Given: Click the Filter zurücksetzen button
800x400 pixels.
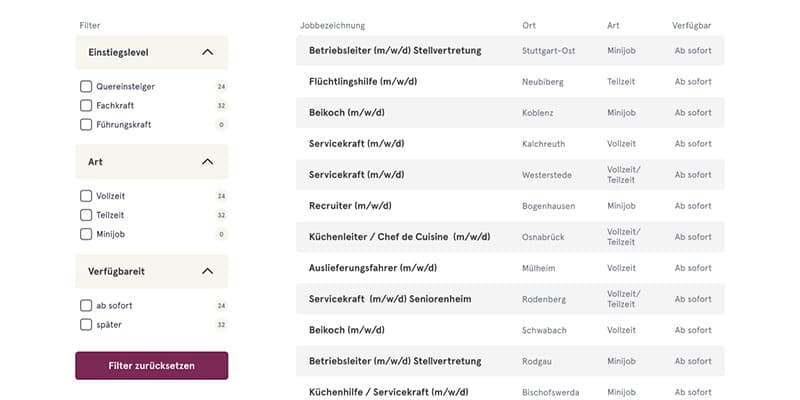Looking at the screenshot, I should (152, 366).
